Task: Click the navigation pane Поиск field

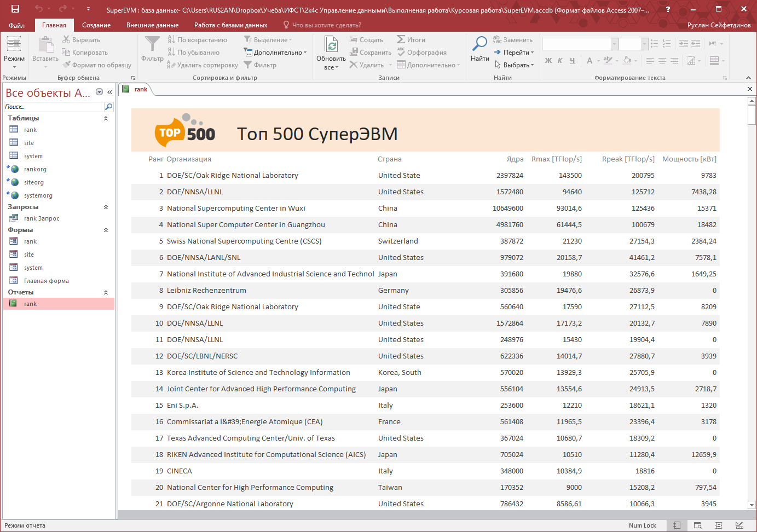Action: tap(54, 107)
